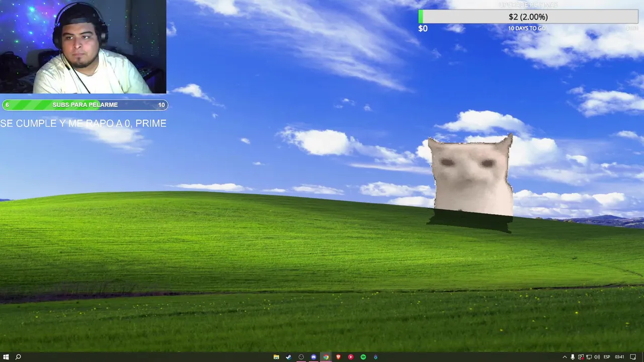Open File Explorer from the taskbar
The height and width of the screenshot is (362, 644).
(x=276, y=357)
